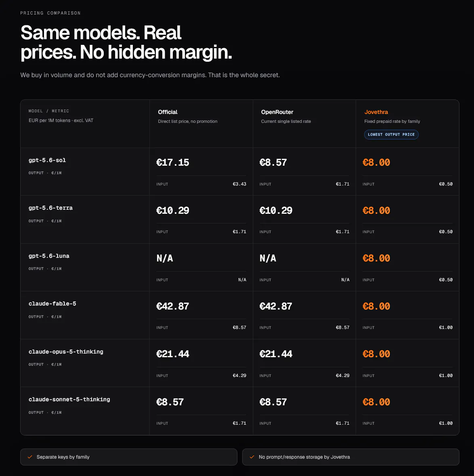
Task: Click Jovethra €8.00 price in gpt-5.6-sol row
Action: (376, 162)
